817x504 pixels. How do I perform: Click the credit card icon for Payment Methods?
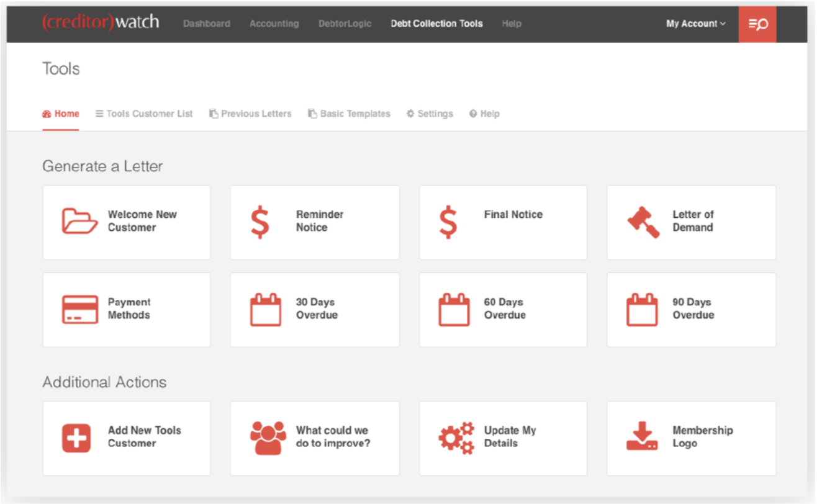click(79, 309)
